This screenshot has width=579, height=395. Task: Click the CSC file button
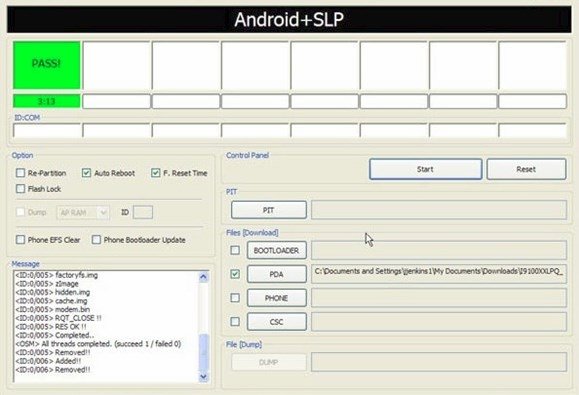(x=277, y=322)
